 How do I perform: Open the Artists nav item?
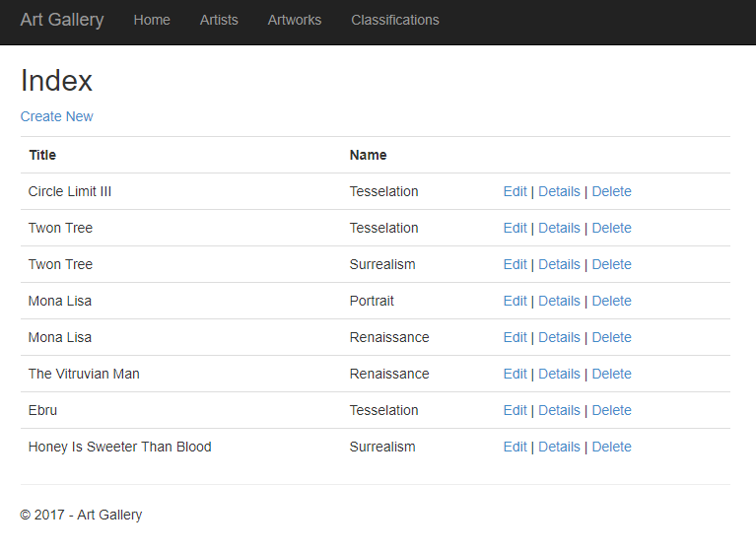click(219, 20)
